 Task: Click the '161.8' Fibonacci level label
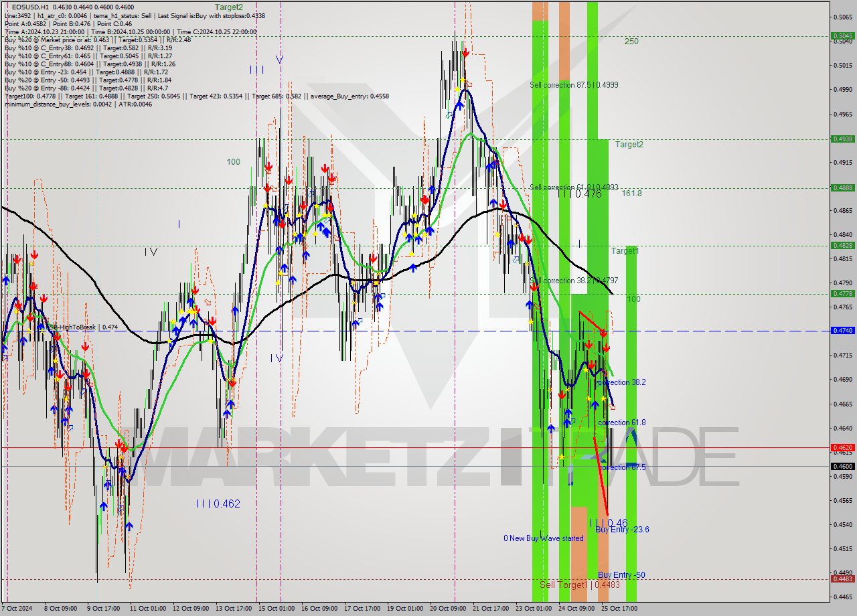click(631, 194)
